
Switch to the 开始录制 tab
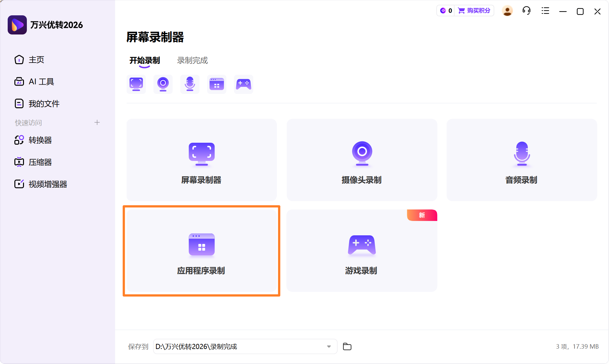(144, 60)
